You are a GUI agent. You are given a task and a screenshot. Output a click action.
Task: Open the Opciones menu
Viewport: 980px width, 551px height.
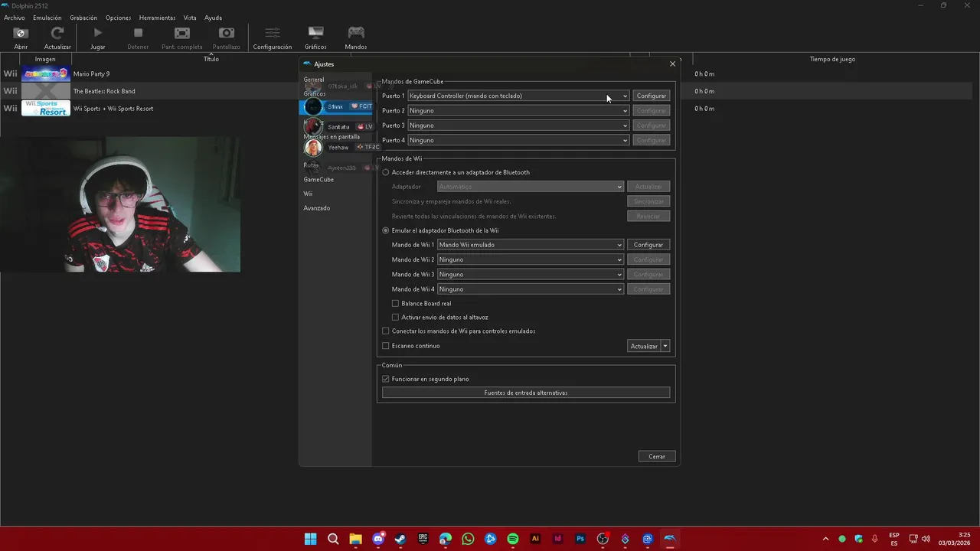[118, 18]
